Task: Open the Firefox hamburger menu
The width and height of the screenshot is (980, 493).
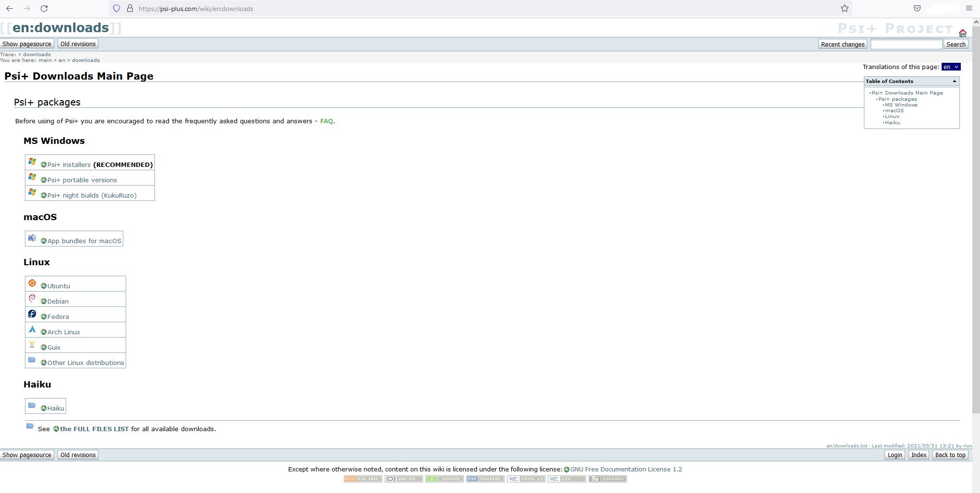Action: click(x=968, y=9)
